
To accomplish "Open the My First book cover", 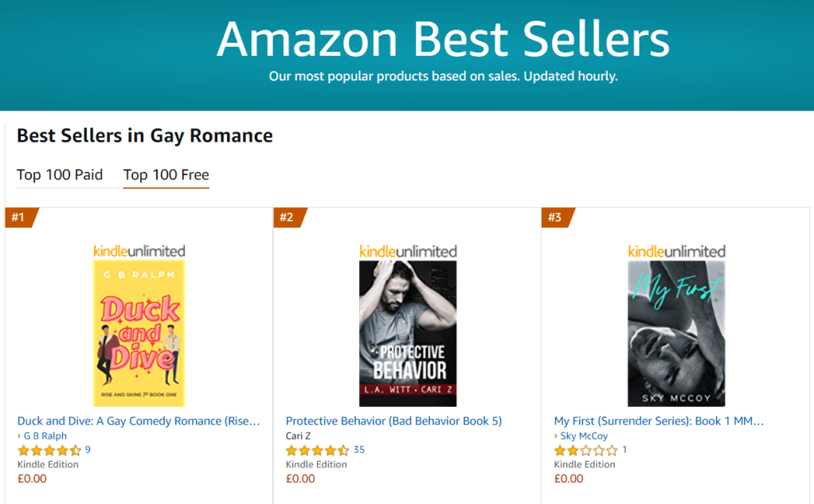I will click(676, 333).
